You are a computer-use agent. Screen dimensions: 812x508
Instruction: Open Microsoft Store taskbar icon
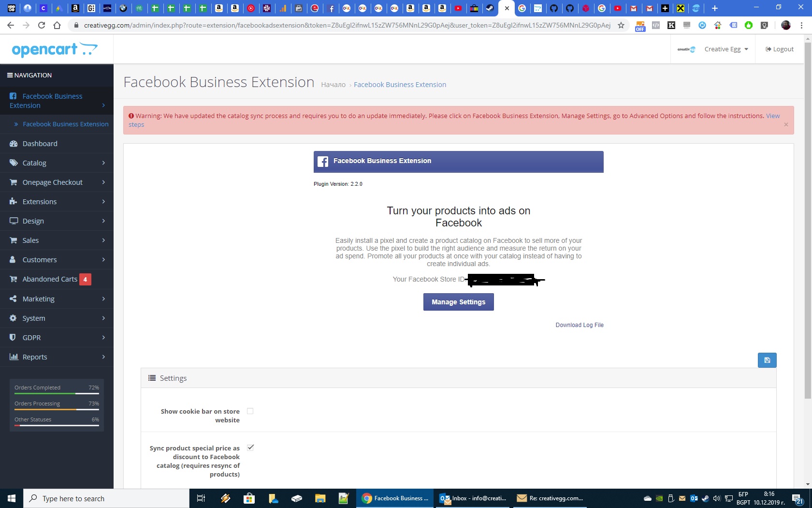249,498
